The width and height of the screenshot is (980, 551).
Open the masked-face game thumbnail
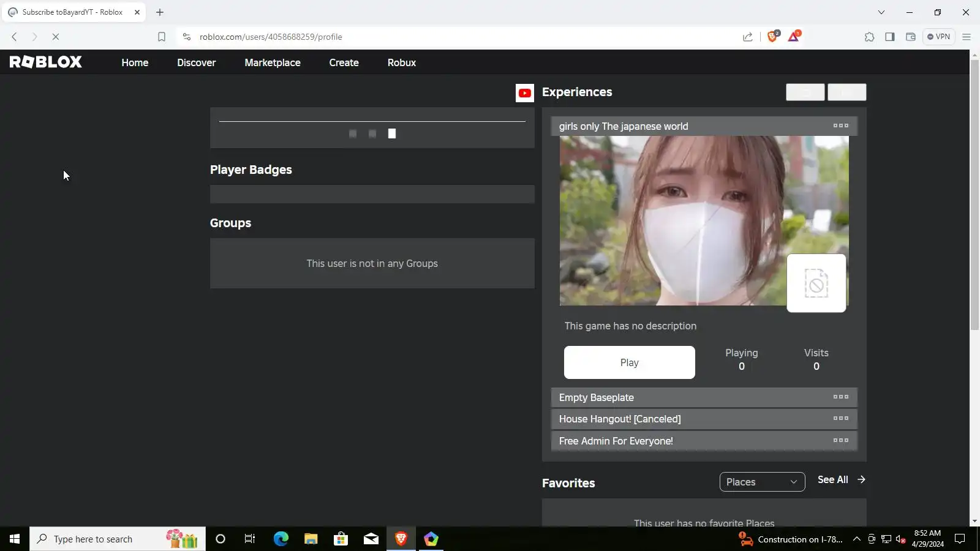tap(704, 220)
